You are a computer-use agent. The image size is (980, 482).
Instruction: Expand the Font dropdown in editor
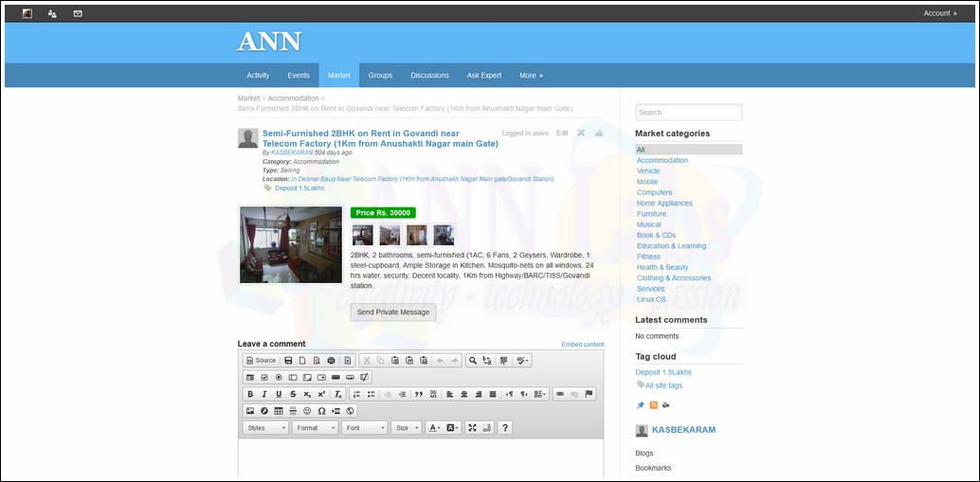pos(364,428)
